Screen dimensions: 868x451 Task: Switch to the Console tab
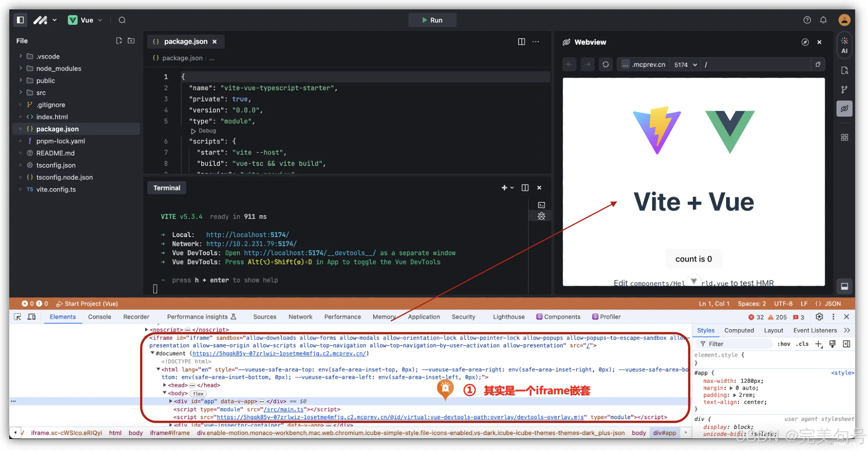(99, 317)
